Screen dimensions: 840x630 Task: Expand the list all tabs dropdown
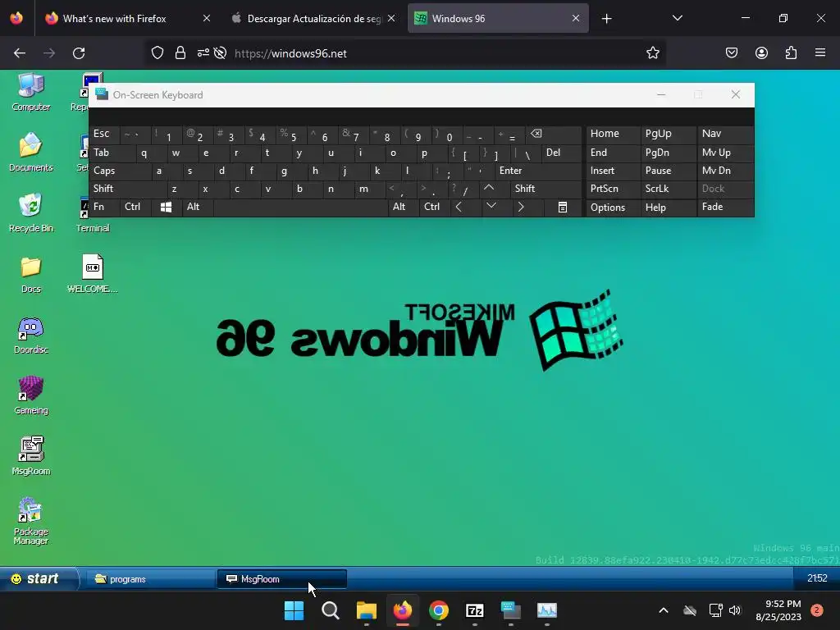click(677, 18)
